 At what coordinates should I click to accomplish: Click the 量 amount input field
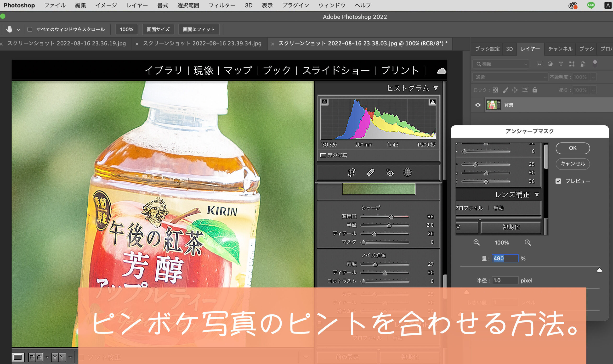[x=505, y=258]
